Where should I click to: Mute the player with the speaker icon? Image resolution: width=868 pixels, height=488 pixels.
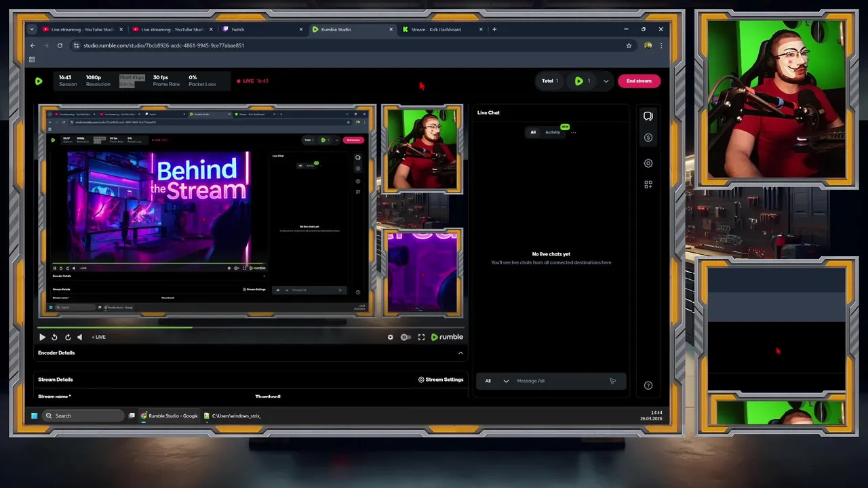coord(79,337)
